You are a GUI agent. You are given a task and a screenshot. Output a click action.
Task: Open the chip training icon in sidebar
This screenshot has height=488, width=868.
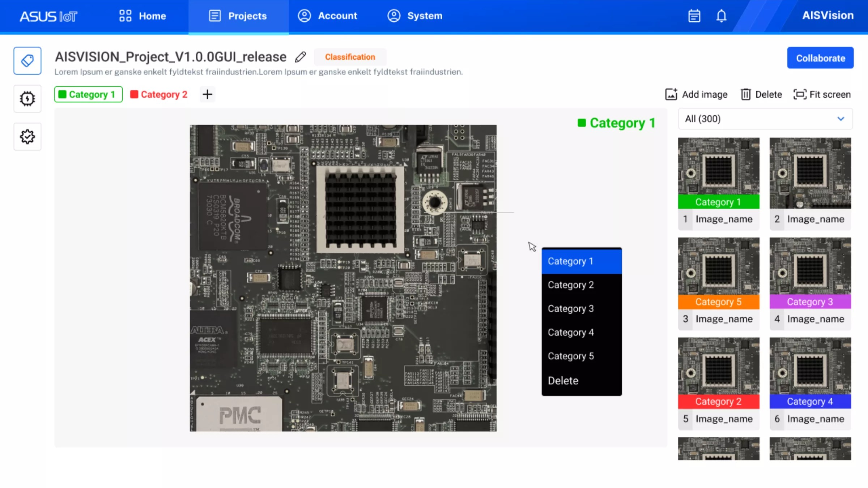(x=27, y=98)
